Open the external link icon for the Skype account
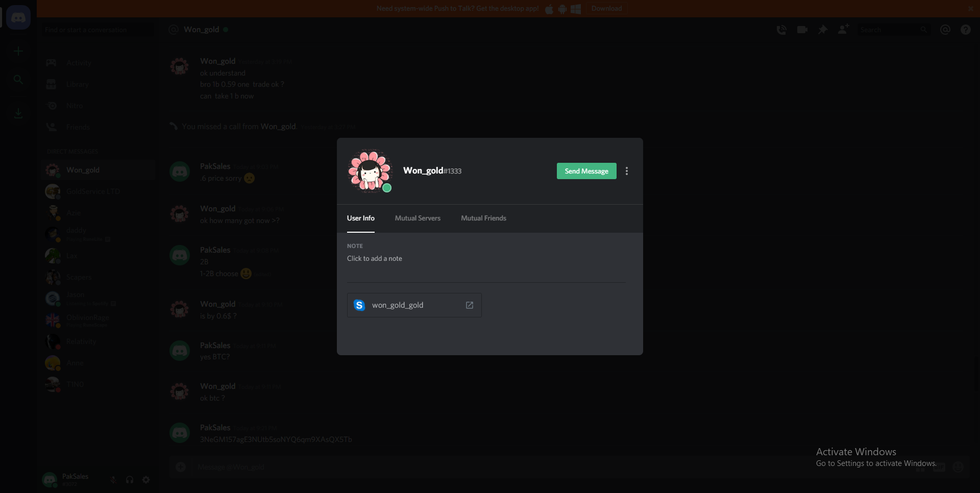 click(x=470, y=305)
